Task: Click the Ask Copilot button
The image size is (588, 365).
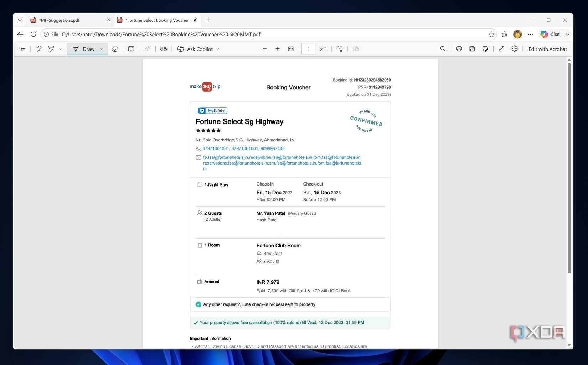Action: click(x=198, y=49)
